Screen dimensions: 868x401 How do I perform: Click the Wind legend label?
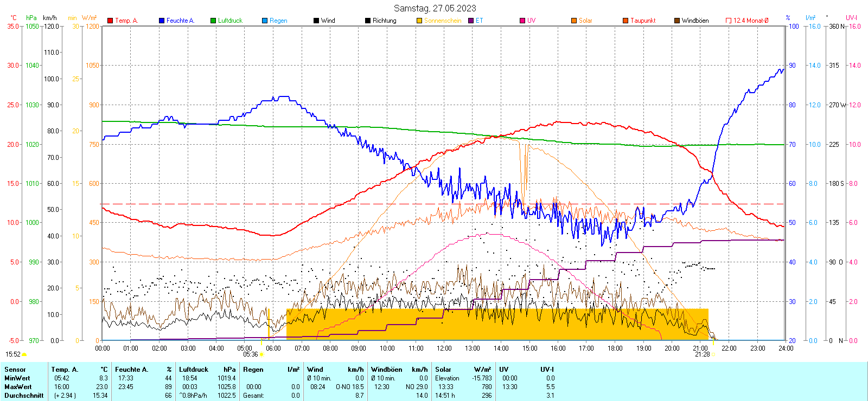(x=328, y=21)
